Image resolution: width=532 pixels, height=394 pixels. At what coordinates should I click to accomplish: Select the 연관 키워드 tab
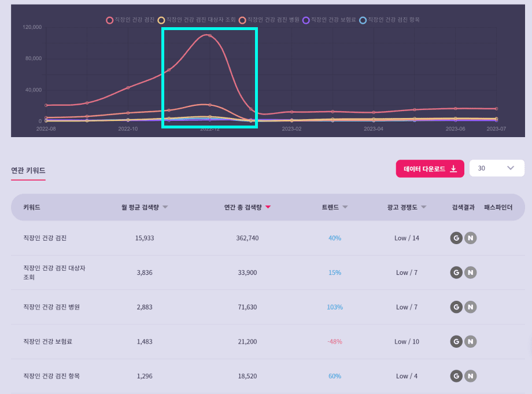tap(28, 171)
